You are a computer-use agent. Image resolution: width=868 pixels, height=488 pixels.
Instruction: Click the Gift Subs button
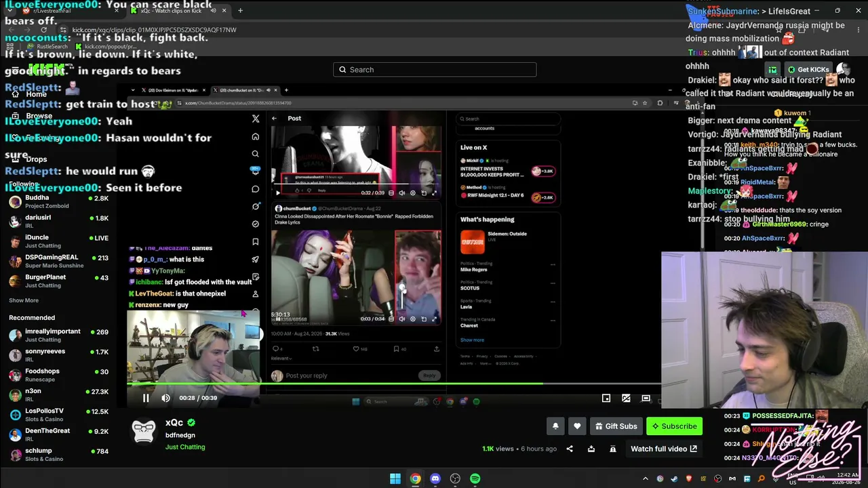(x=616, y=426)
